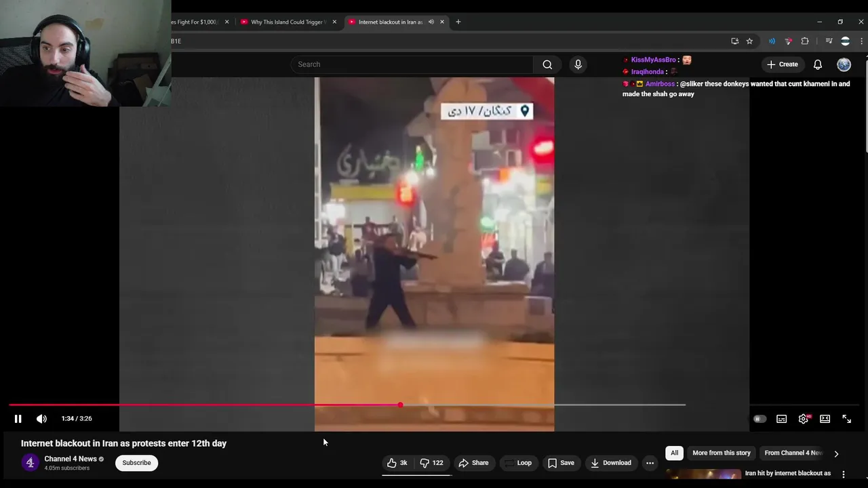Dislike the video with thumbs down 122
Viewport: 868px width, 488px height.
pos(431,463)
